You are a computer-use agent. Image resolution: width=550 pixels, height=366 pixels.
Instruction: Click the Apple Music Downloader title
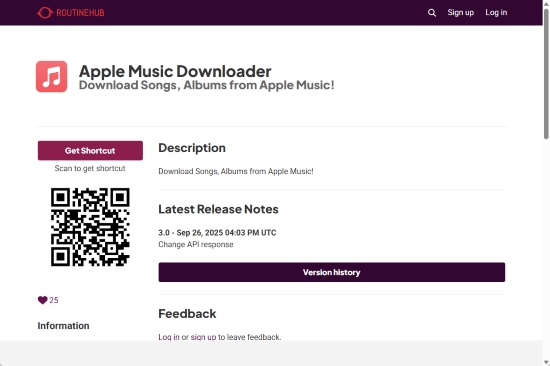[x=175, y=71]
